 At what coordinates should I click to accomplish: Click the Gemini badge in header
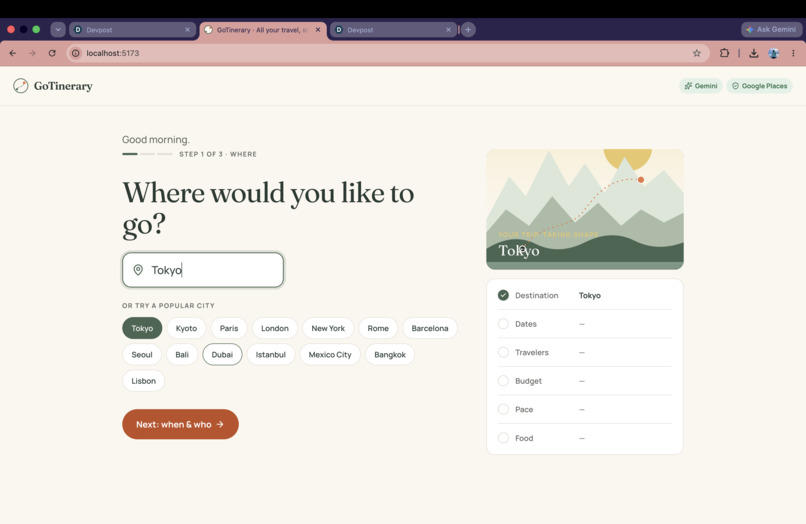point(701,86)
